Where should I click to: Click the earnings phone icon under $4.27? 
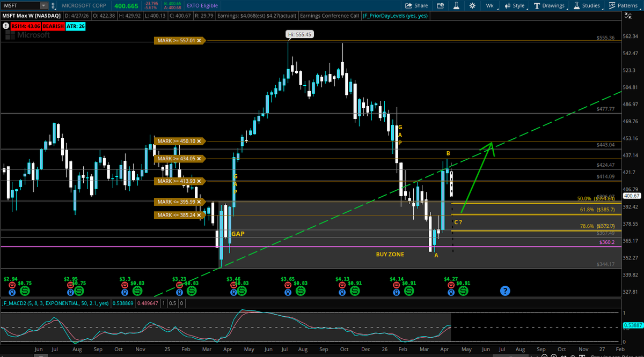pyautogui.click(x=450, y=286)
